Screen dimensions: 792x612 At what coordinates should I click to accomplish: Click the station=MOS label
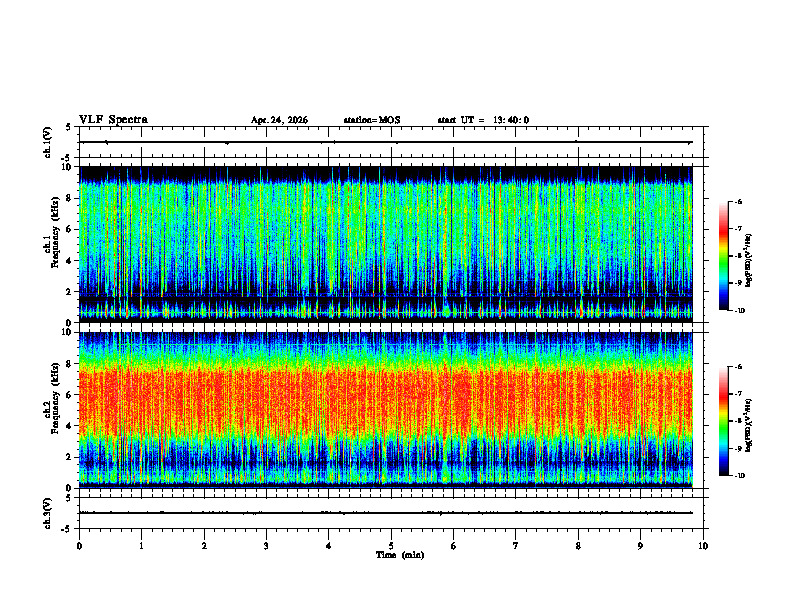pos(372,120)
